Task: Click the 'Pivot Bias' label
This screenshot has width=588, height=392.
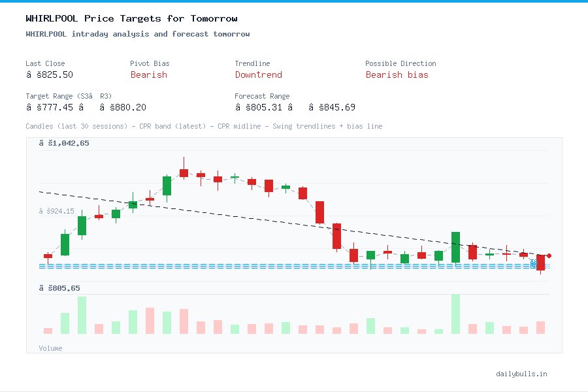Action: pos(150,63)
